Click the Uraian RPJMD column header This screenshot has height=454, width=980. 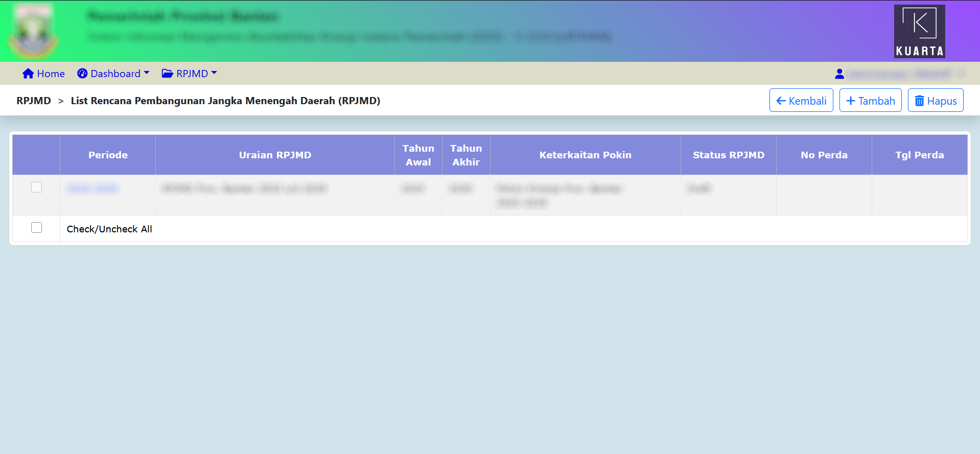pos(275,155)
